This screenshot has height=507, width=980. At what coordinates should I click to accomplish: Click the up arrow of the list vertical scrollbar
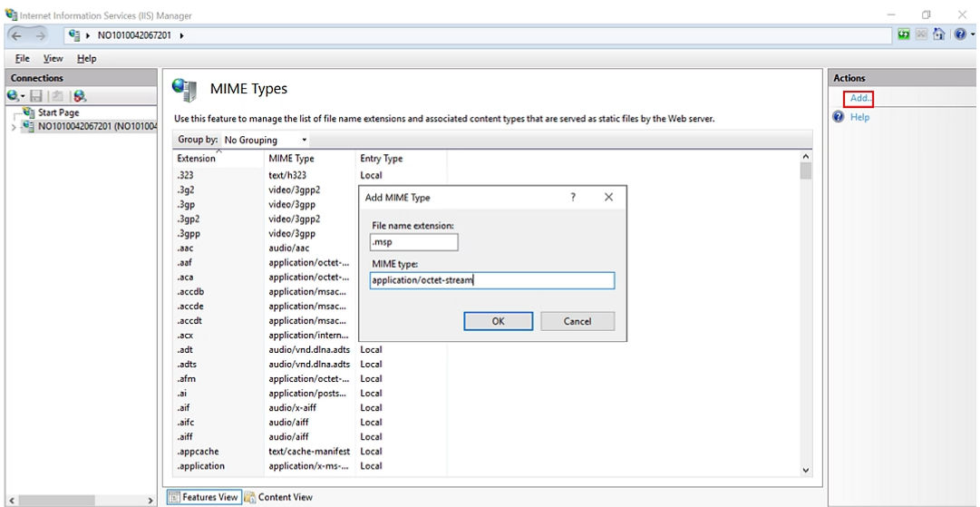[806, 156]
